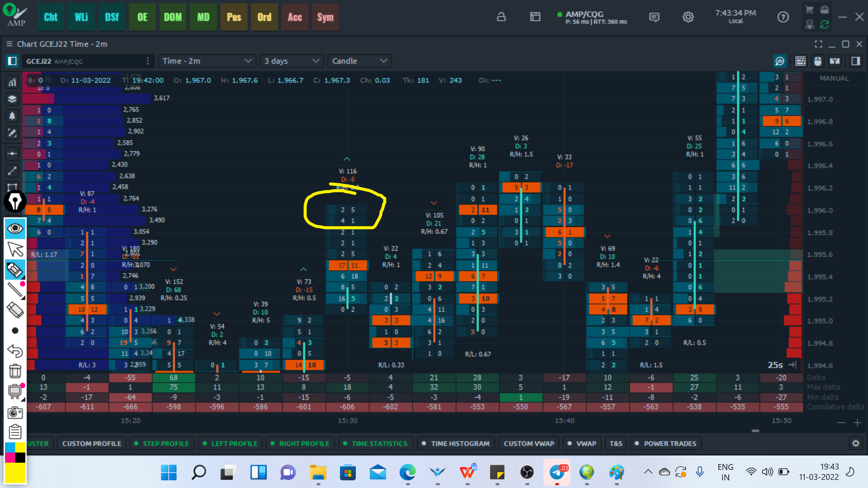Open the Candle chart type dropdown

(359, 61)
